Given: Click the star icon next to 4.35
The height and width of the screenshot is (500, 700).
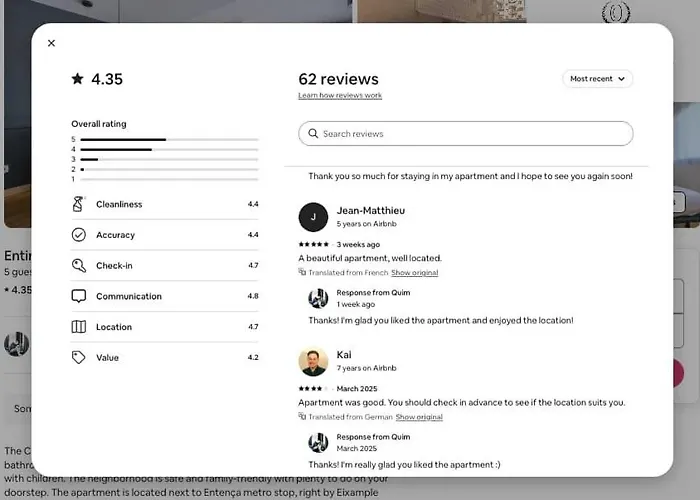Looking at the screenshot, I should tap(77, 79).
